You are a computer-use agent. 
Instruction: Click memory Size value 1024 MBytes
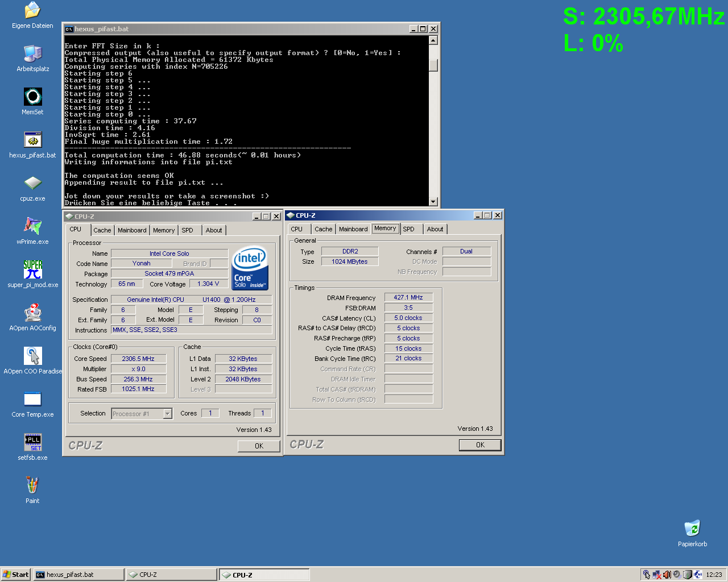tap(350, 261)
